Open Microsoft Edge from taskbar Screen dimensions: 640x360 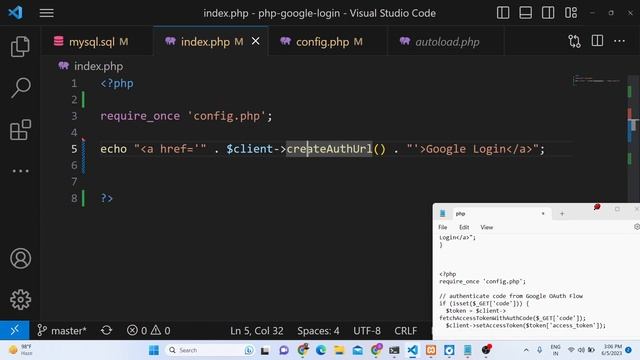click(321, 350)
